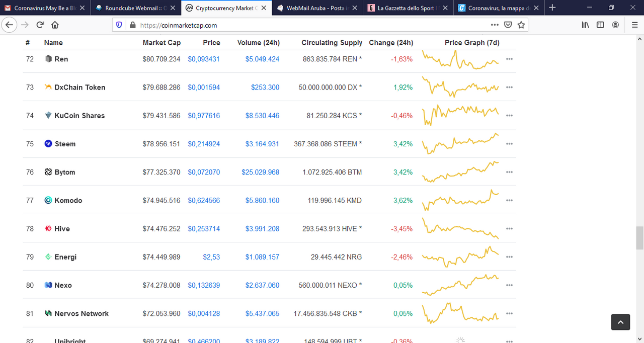Click the Komodo coin logo
The image size is (644, 343).
pos(48,200)
